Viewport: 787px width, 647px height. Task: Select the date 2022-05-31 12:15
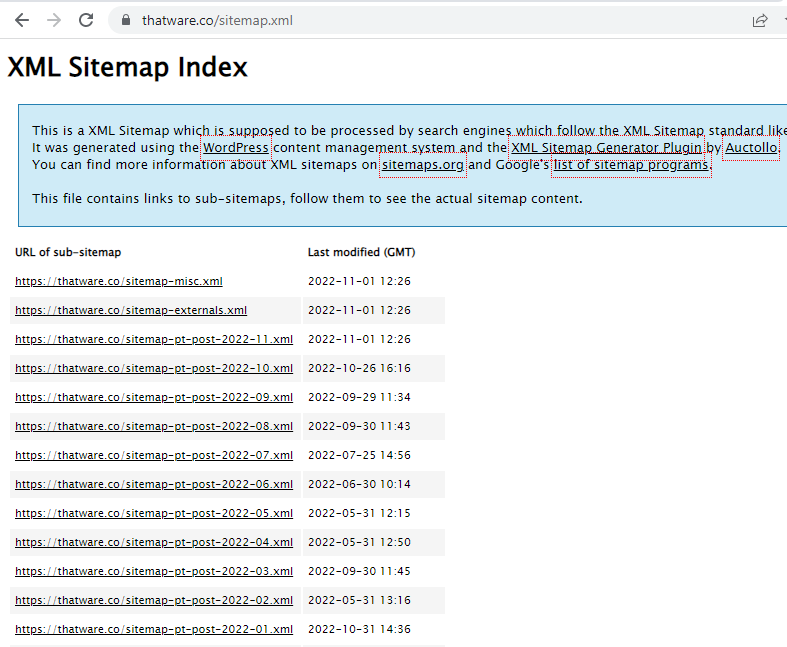click(x=359, y=513)
